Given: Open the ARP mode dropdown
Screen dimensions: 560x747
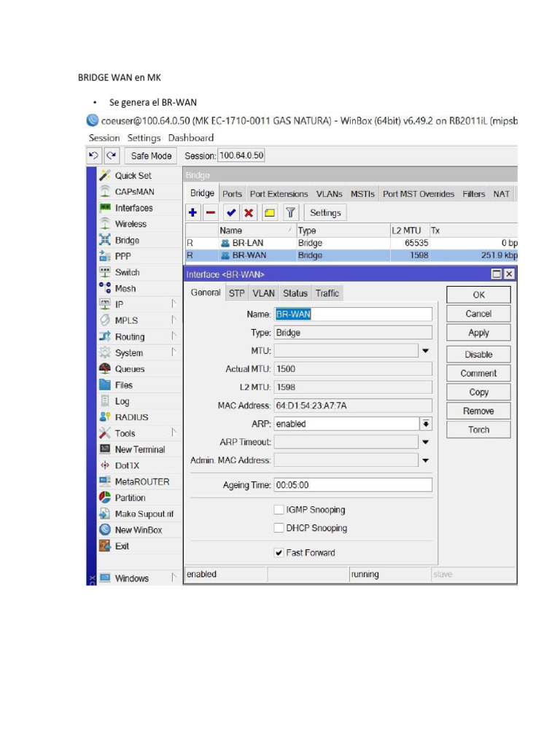Looking at the screenshot, I should coord(425,424).
